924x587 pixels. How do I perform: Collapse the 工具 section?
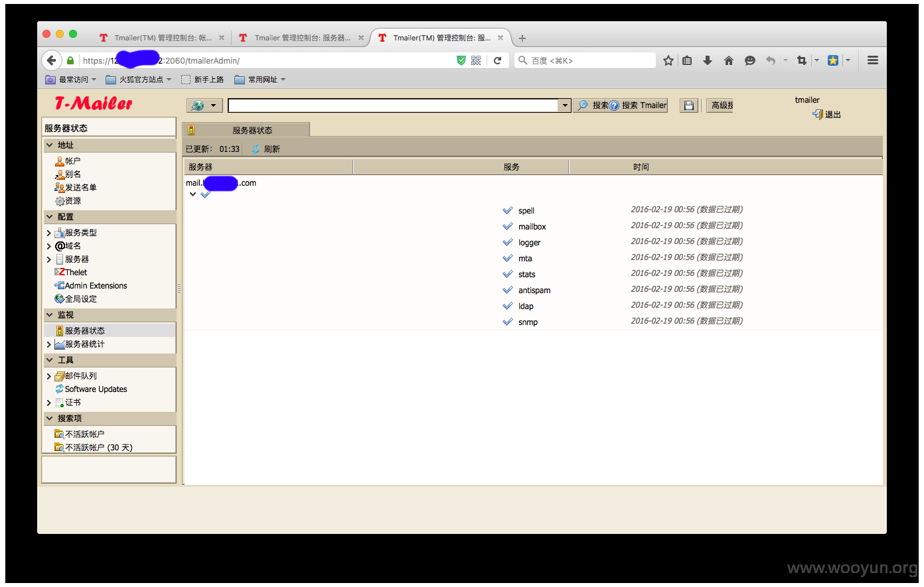[49, 359]
